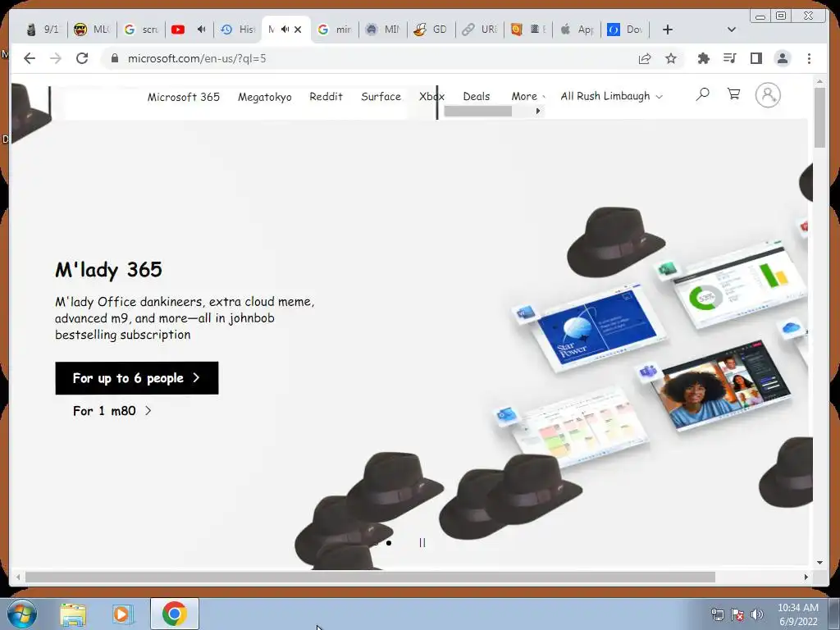Switch to the History tab
The image size is (840, 630).
pos(238,30)
